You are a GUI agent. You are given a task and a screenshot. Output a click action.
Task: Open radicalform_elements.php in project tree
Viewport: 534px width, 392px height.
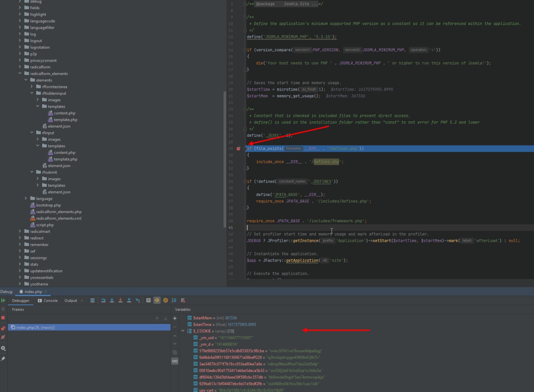(58, 212)
